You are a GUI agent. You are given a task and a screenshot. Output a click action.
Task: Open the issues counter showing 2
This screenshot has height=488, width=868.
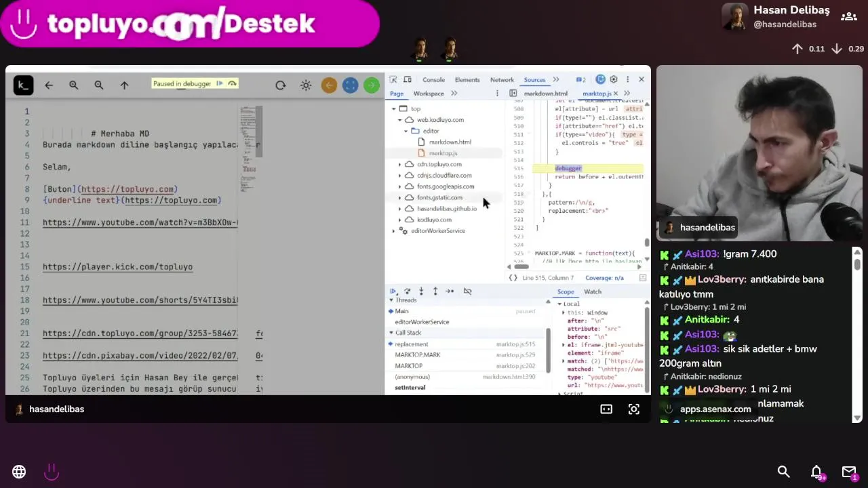[580, 80]
